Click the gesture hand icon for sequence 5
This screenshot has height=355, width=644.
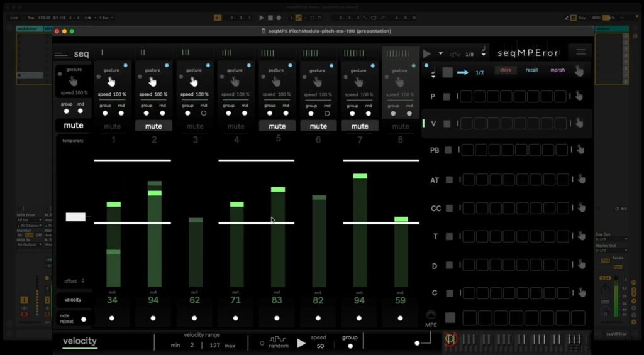pos(276,82)
